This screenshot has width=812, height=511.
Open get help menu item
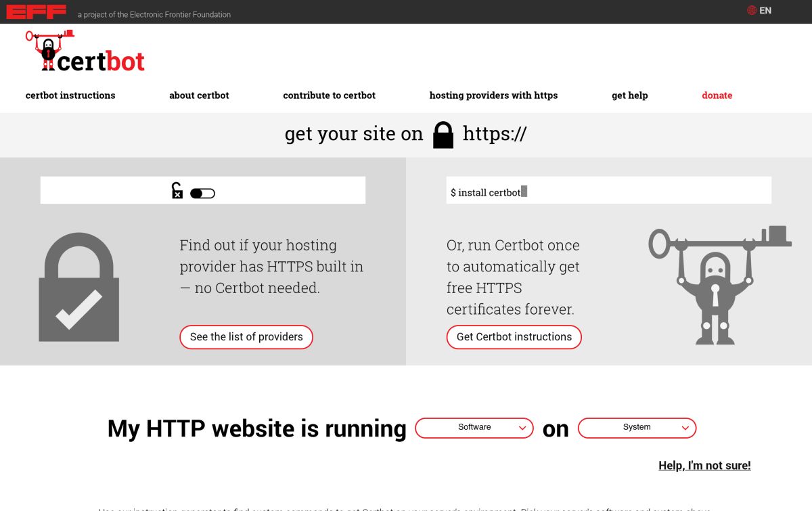coord(630,95)
